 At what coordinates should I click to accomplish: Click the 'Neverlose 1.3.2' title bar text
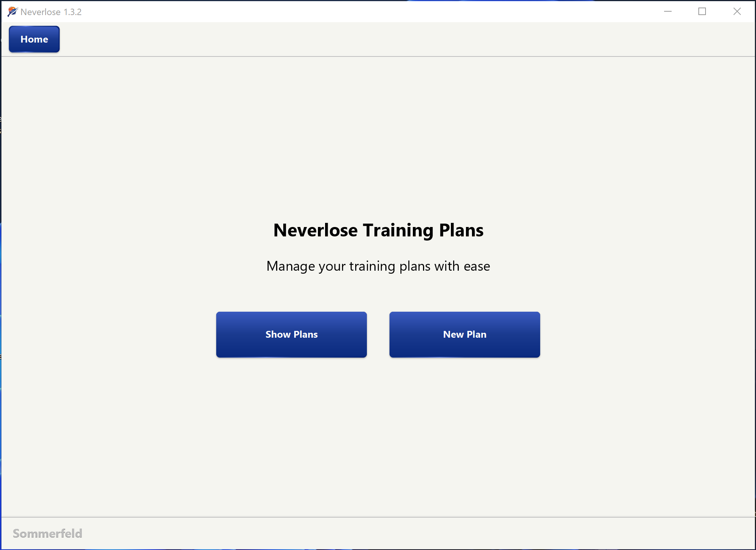51,11
